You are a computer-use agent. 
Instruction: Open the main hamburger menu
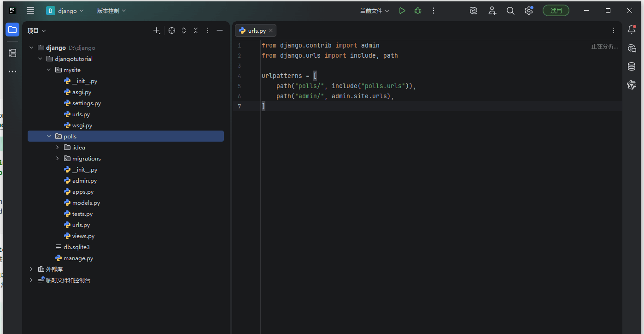[x=30, y=11]
